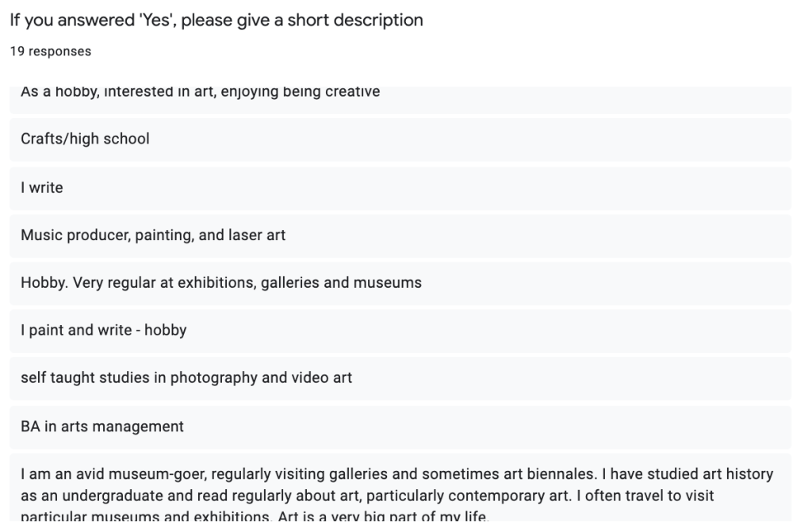Click the "Crafts/high school" response row
Screen dimensions: 812x532
(x=85, y=140)
